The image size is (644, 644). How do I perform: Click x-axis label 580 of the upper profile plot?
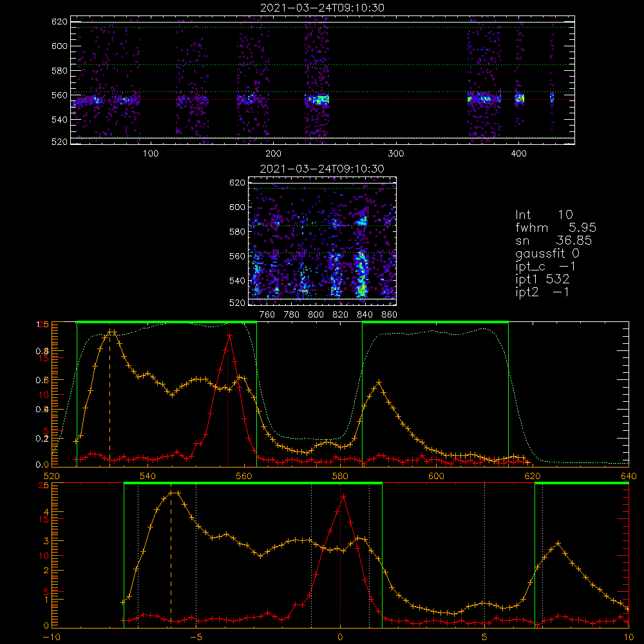click(340, 476)
